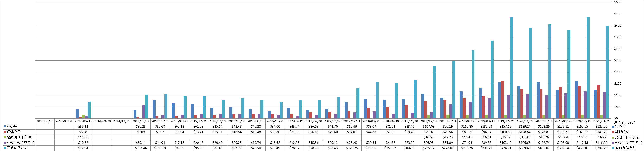
Task: Select the $80.68 買掛金 cell
Action: 160,127
